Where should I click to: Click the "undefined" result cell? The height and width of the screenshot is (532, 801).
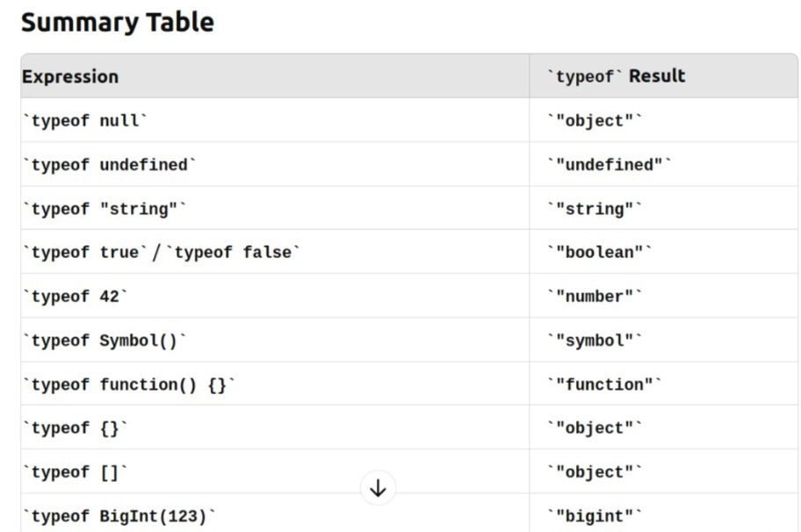pyautogui.click(x=664, y=164)
